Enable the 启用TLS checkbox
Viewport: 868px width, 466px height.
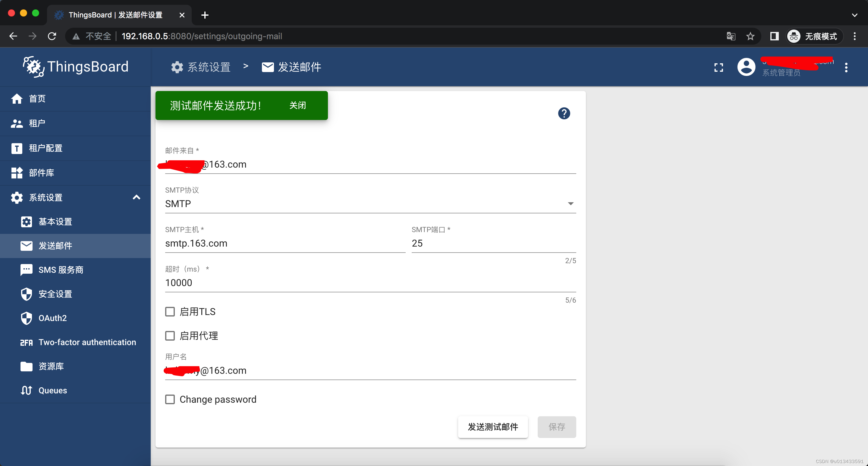170,312
